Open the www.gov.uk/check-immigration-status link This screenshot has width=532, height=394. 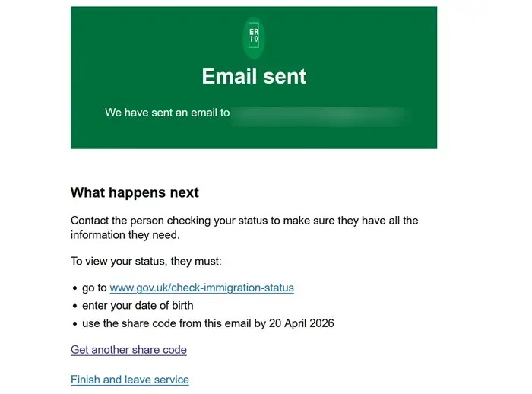[201, 288]
